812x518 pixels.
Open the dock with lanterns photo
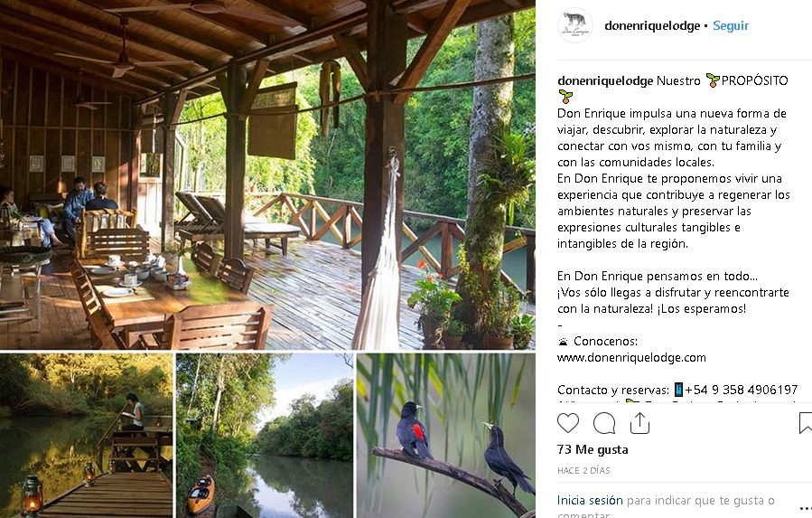[86, 436]
